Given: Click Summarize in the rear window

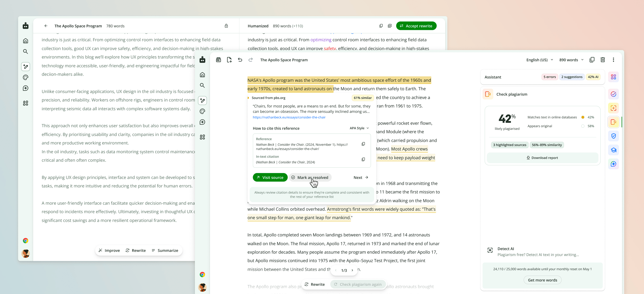Looking at the screenshot, I should (x=165, y=250).
